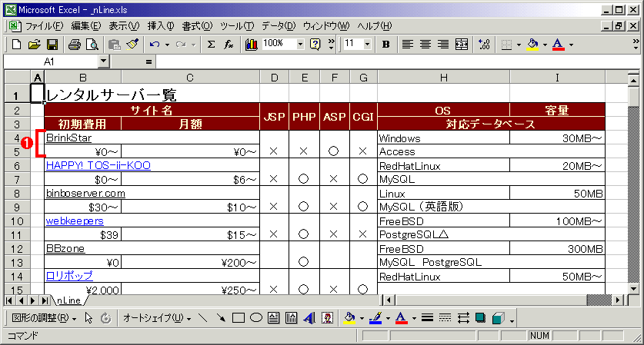The height and width of the screenshot is (345, 644).
Task: Open the Undo history dropdown arrow
Action: [x=167, y=45]
